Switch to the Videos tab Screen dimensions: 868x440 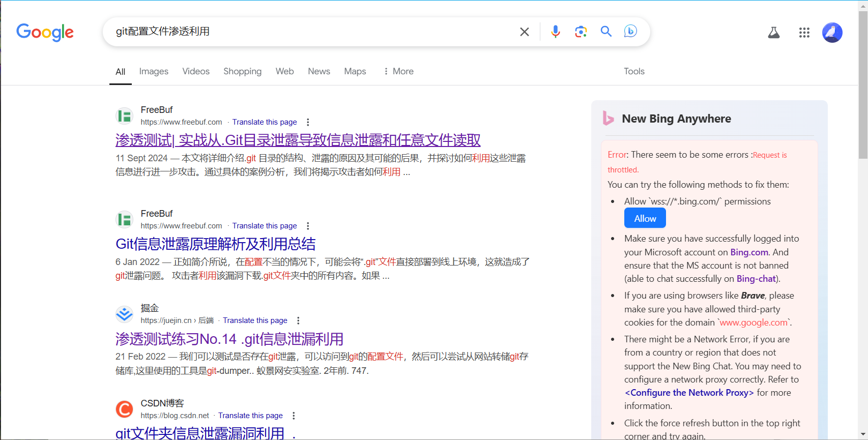[x=196, y=71]
